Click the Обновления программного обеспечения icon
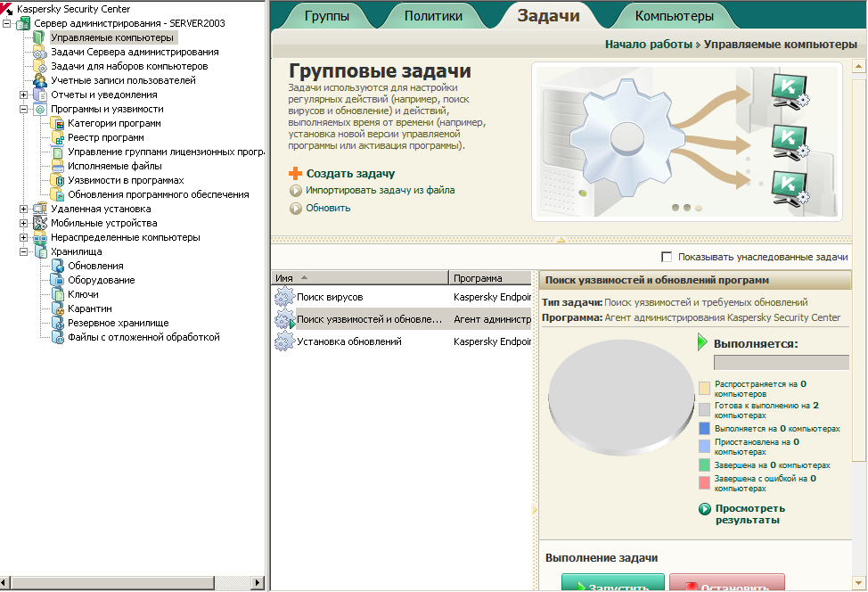The width and height of the screenshot is (868, 592). [x=58, y=195]
